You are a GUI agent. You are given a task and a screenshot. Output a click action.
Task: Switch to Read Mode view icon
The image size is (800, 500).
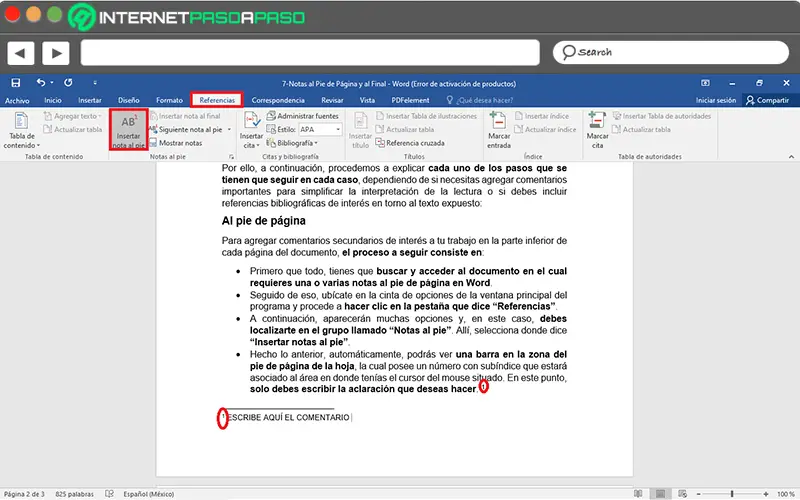(638, 494)
